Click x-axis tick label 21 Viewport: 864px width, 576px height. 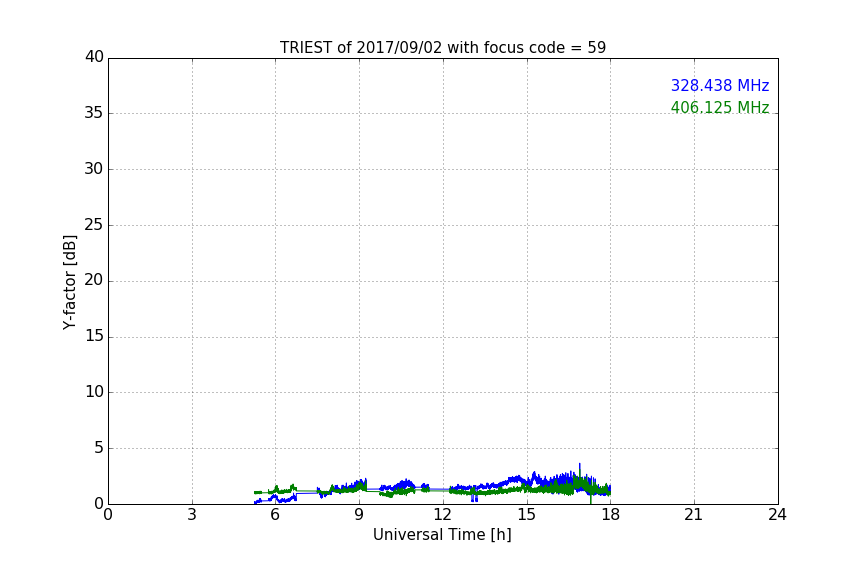pyautogui.click(x=694, y=515)
